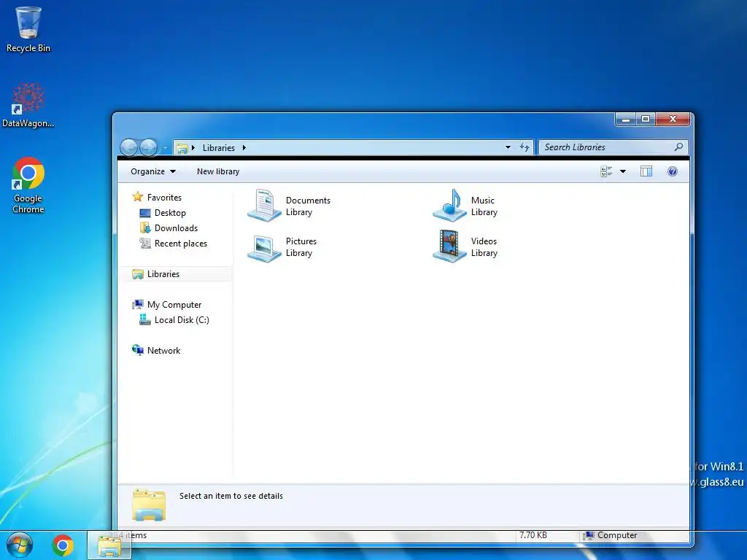The width and height of the screenshot is (747, 560).
Task: Open Chrome from the taskbar
Action: [x=63, y=545]
